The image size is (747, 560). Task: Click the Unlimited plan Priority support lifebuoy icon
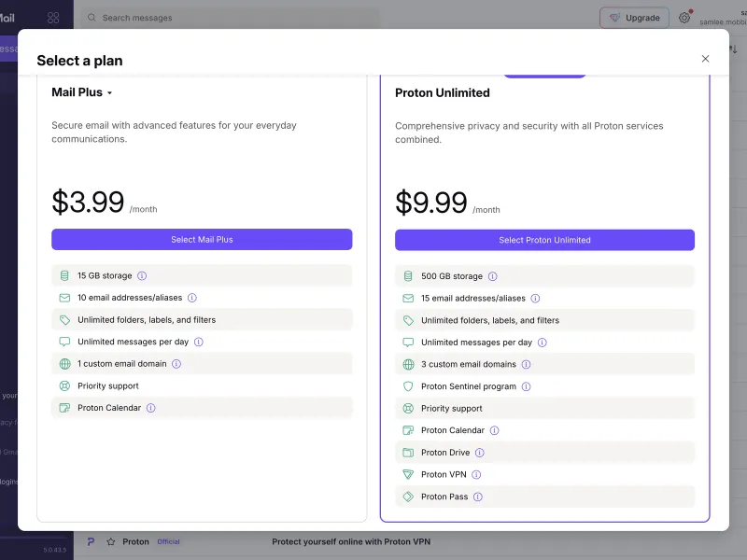[408, 408]
